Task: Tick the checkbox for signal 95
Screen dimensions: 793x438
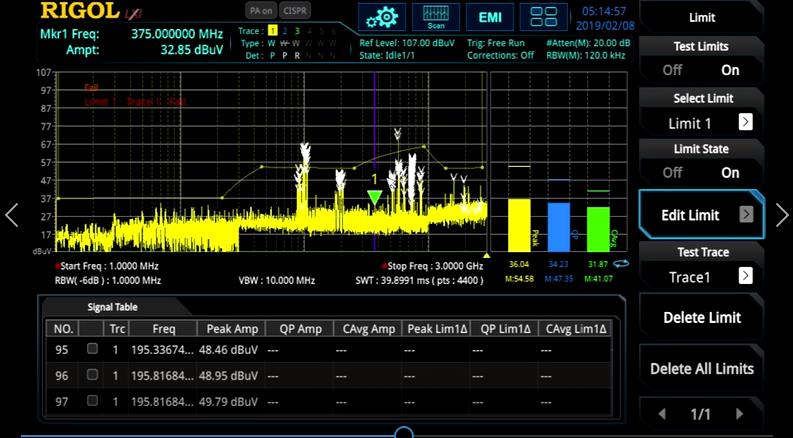Action: tap(92, 349)
